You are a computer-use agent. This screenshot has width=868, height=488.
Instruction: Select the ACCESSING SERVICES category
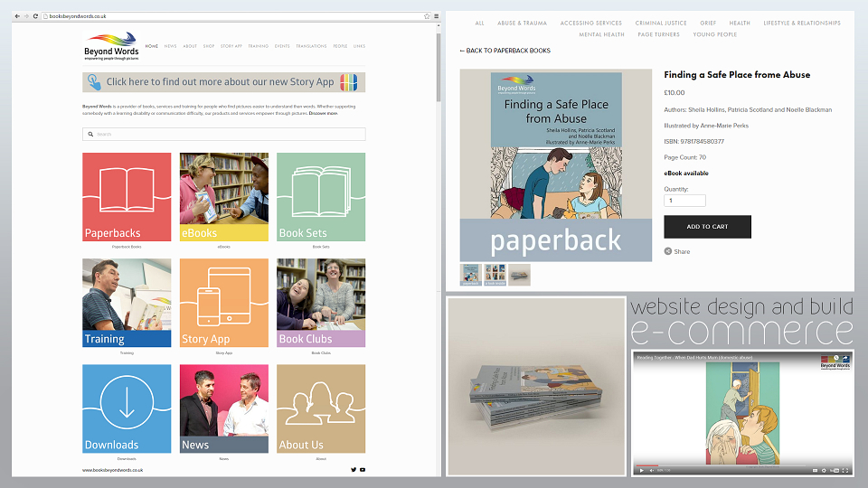point(590,23)
